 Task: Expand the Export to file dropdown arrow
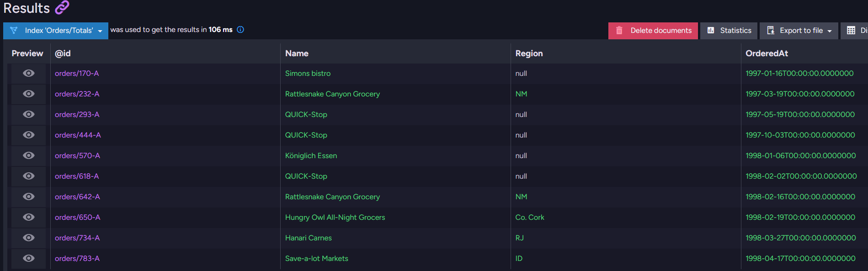[830, 31]
